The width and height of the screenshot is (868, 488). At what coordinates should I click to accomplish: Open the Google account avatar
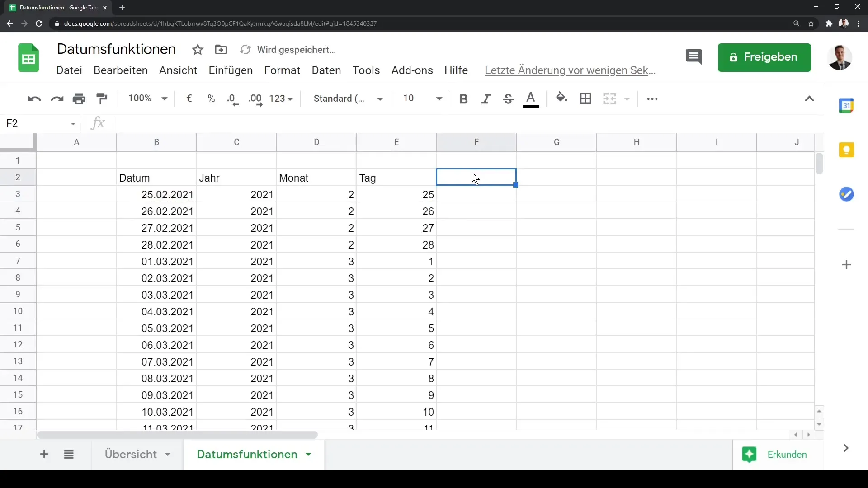(x=840, y=57)
